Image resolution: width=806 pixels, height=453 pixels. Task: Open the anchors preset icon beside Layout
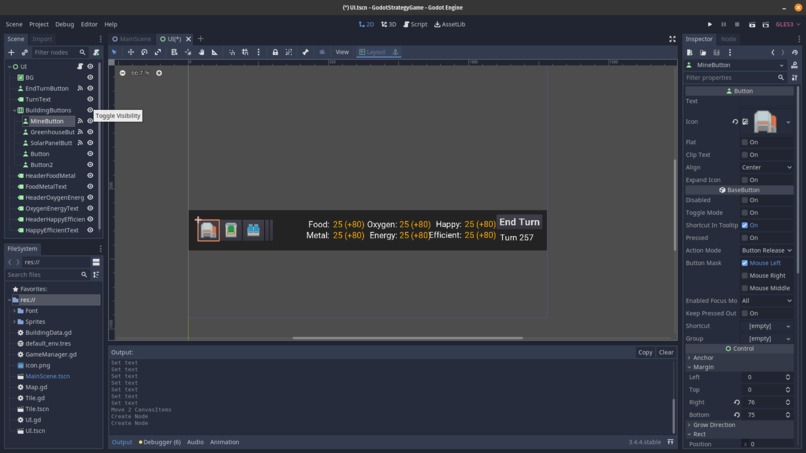(x=395, y=52)
